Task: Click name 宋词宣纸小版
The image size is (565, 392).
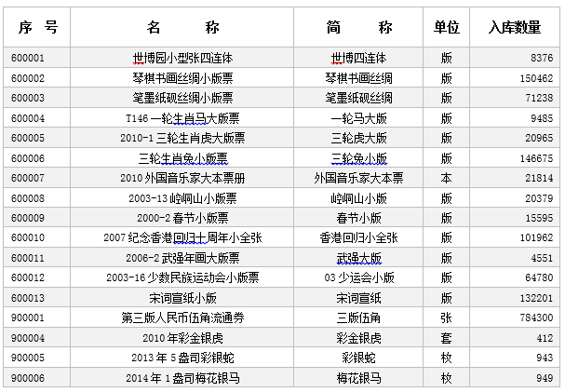Action: point(182,298)
